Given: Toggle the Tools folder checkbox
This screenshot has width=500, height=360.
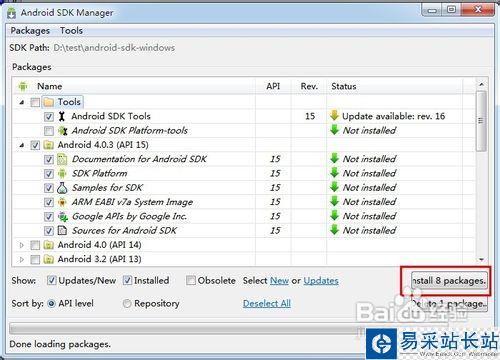Looking at the screenshot, I should [35, 102].
